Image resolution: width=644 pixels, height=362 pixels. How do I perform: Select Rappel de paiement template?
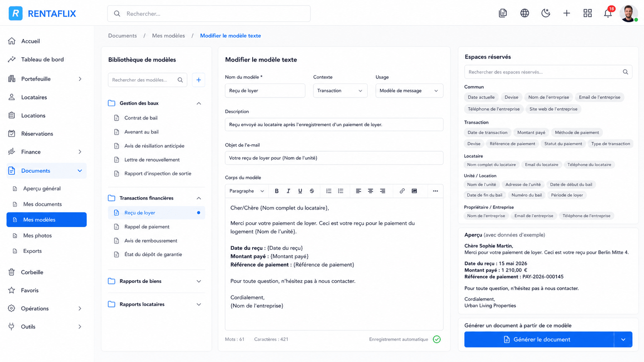(x=147, y=227)
